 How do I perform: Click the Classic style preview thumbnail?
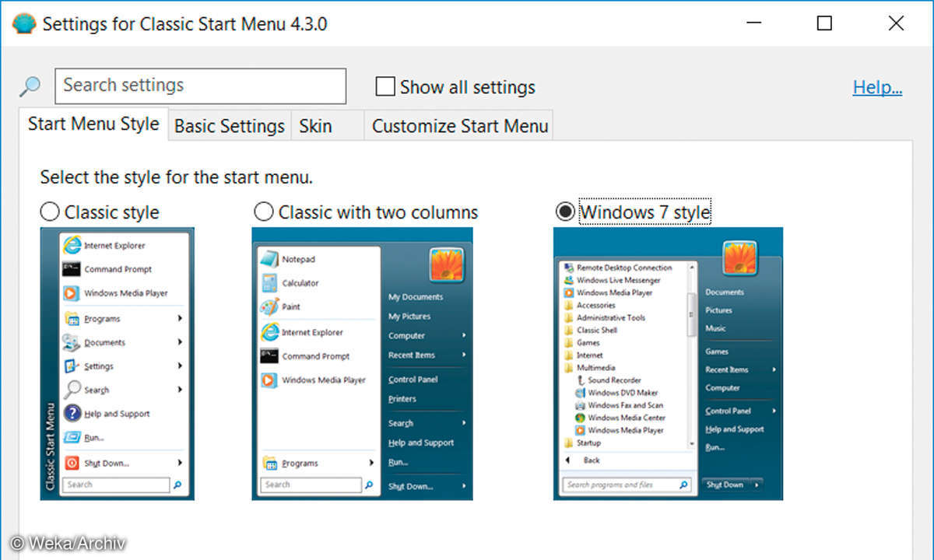(118, 363)
